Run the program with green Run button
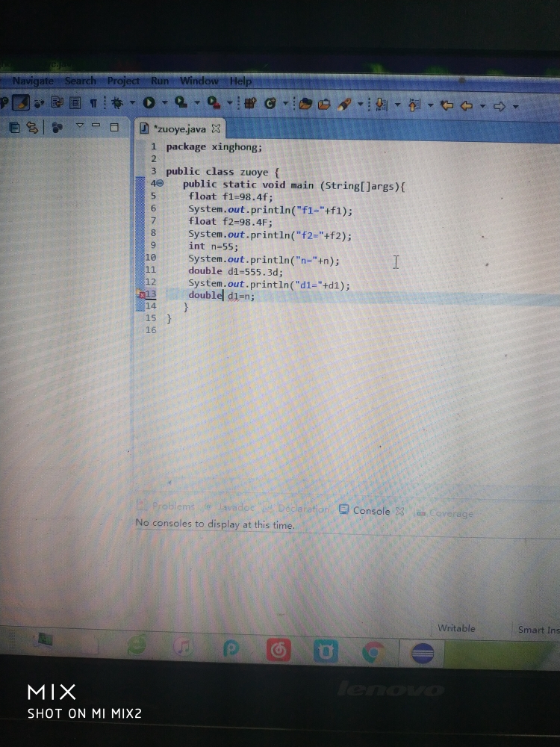Image resolution: width=560 pixels, height=747 pixels. [x=149, y=102]
